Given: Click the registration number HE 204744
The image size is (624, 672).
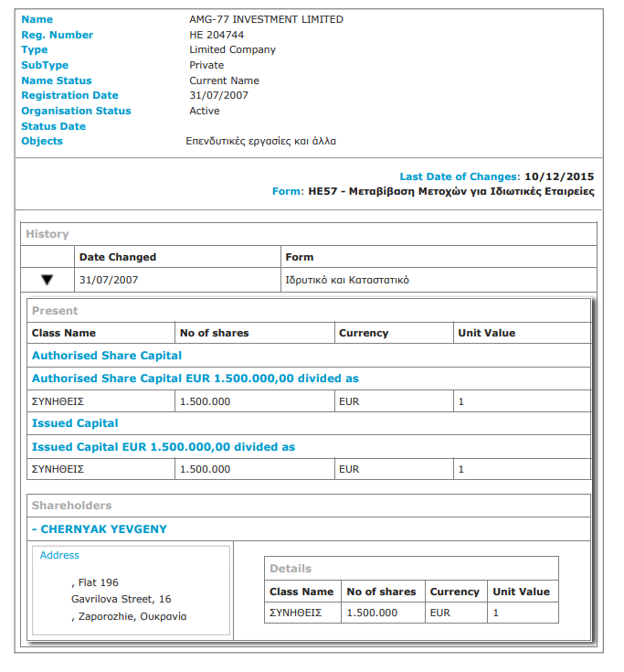Looking at the screenshot, I should point(217,35).
